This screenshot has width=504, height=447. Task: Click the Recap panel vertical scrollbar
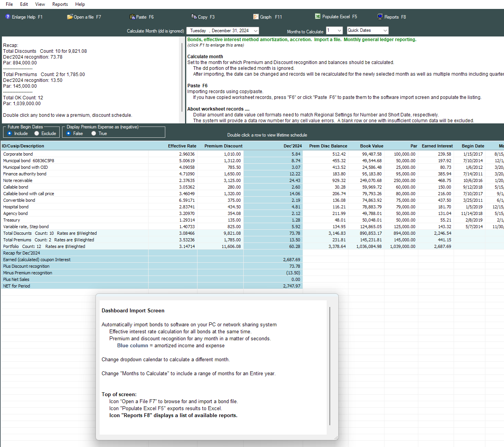(x=182, y=78)
